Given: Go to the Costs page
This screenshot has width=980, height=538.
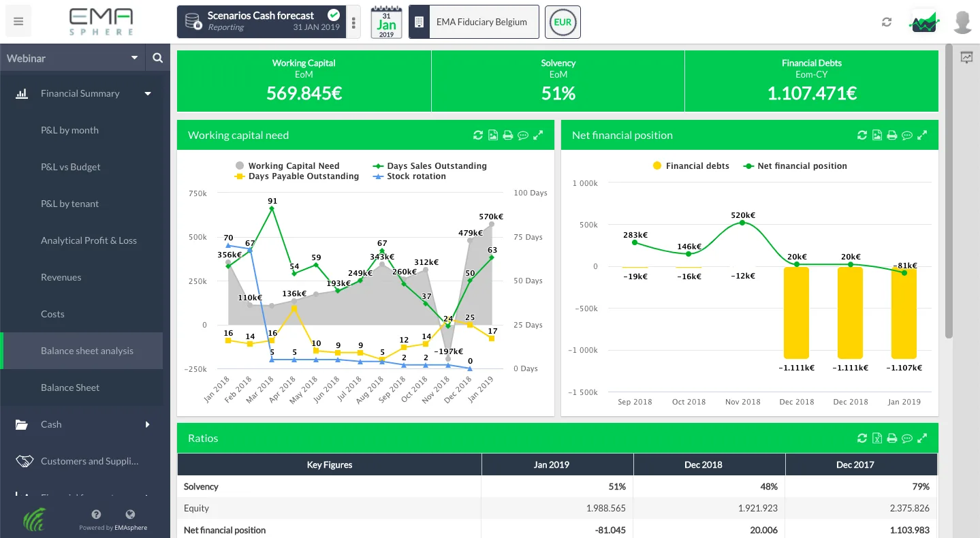Looking at the screenshot, I should tap(52, 314).
